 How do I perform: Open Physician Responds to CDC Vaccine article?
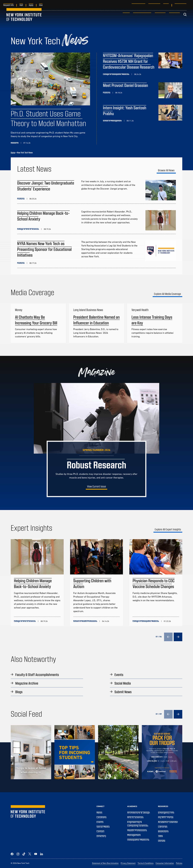[153, 584]
